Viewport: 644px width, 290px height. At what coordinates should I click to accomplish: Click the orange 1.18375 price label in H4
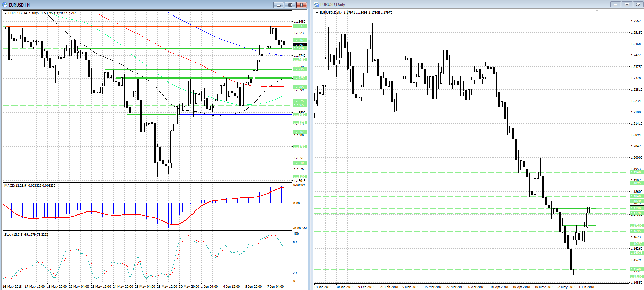(x=299, y=26)
